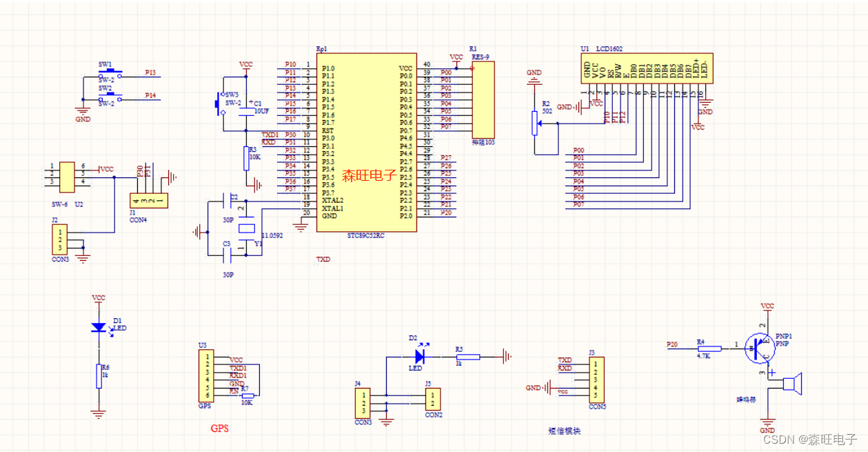Select the STC89C52RC microcontroller body

point(367,143)
